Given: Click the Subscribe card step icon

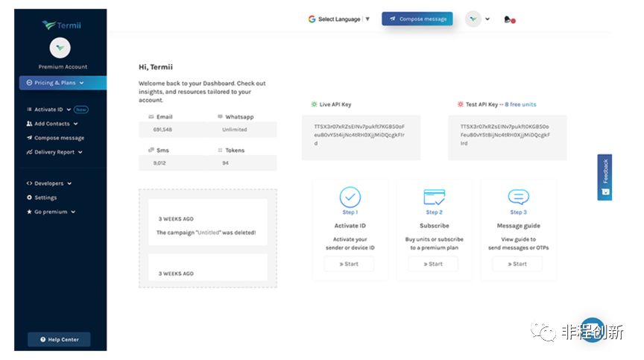Looking at the screenshot, I should click(434, 197).
